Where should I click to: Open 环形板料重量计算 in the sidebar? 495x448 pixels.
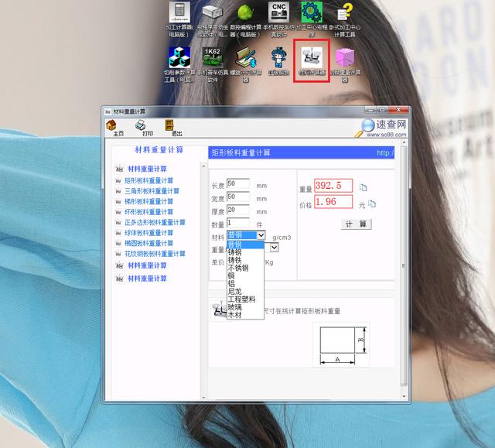click(148, 212)
